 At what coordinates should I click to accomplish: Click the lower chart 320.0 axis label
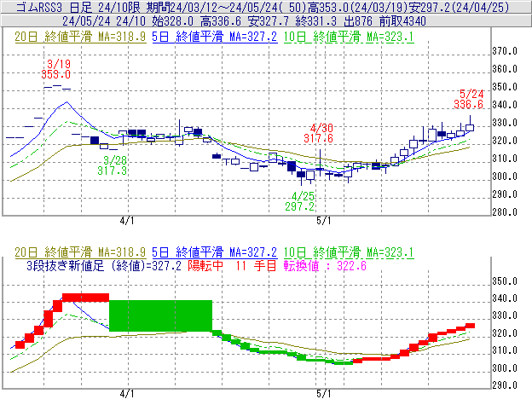click(505, 333)
